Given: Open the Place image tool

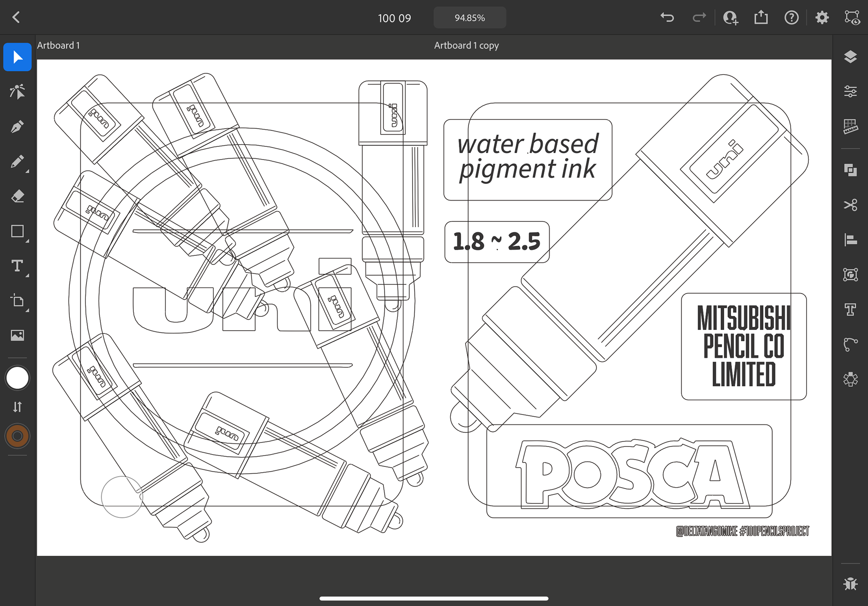Looking at the screenshot, I should (x=17, y=335).
